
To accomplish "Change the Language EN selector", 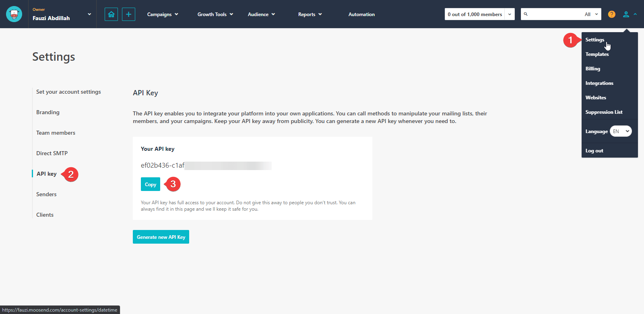I will pos(621,131).
